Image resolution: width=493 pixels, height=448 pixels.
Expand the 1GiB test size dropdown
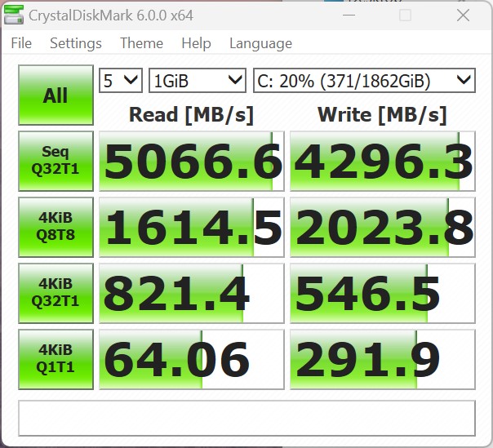tap(197, 80)
